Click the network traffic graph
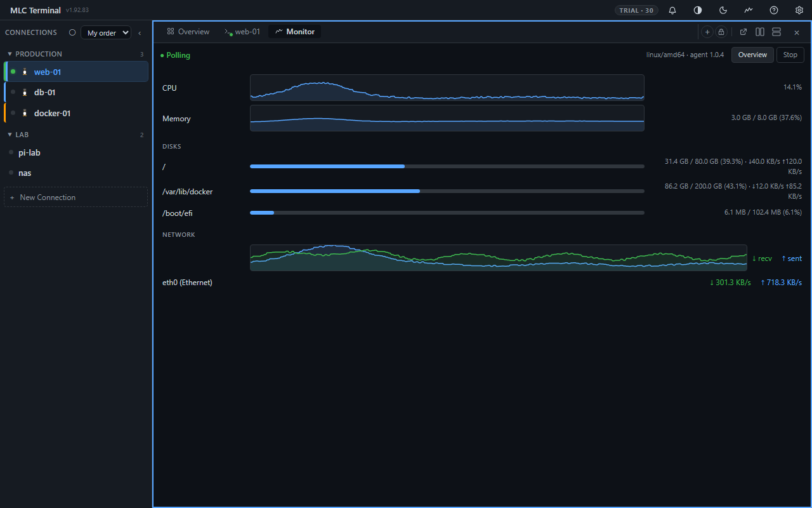The height and width of the screenshot is (508, 812). (x=499, y=258)
